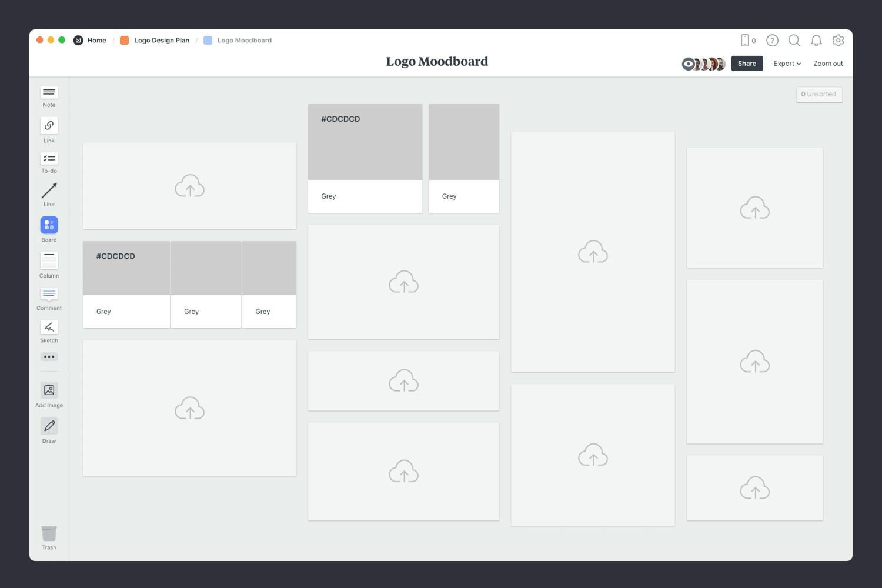This screenshot has width=882, height=588.
Task: Click the #CDCDCD Grey color swatch
Action: coord(365,141)
